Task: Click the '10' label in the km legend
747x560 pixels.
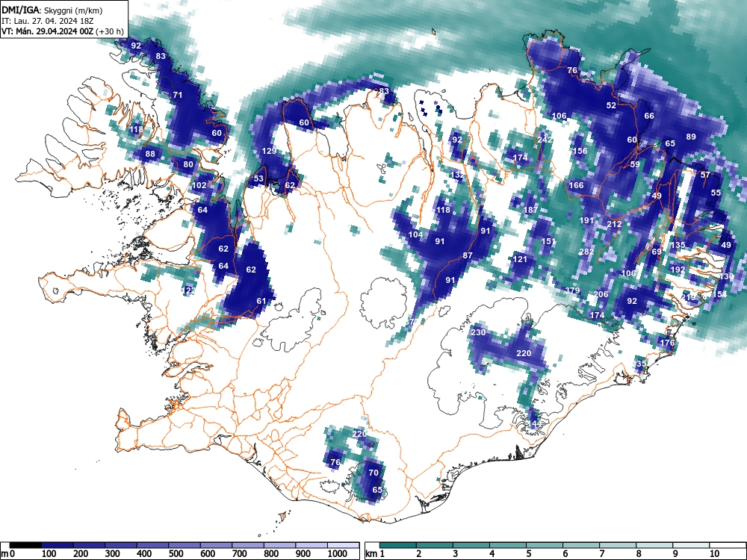Action: click(713, 554)
